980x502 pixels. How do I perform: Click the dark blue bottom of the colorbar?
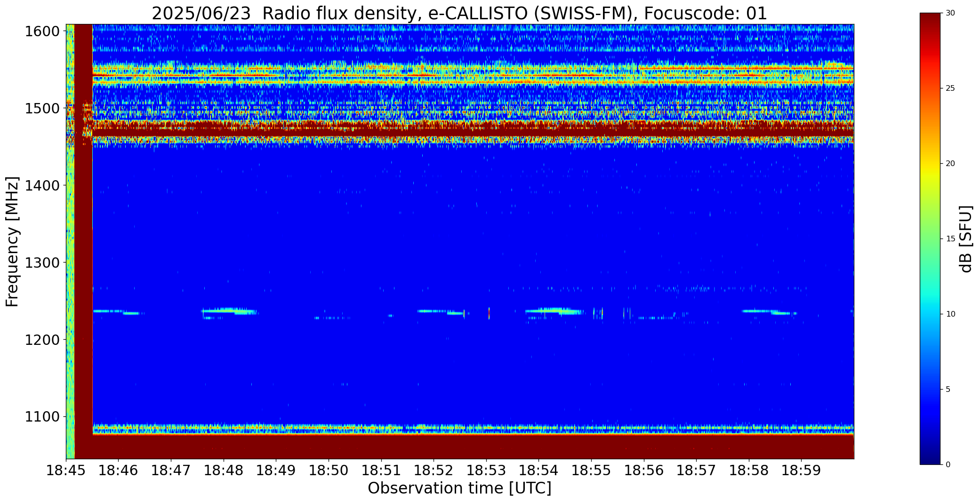pyautogui.click(x=931, y=457)
